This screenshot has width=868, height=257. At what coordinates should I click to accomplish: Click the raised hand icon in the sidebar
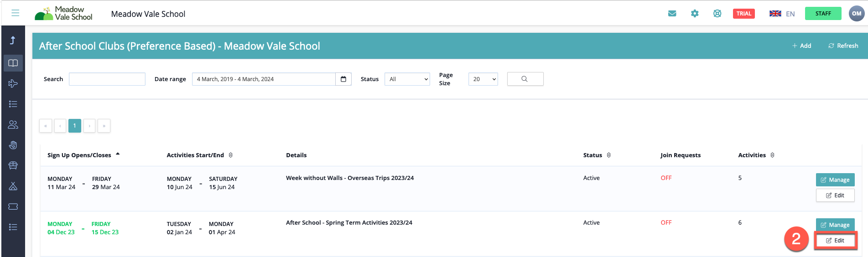13,145
